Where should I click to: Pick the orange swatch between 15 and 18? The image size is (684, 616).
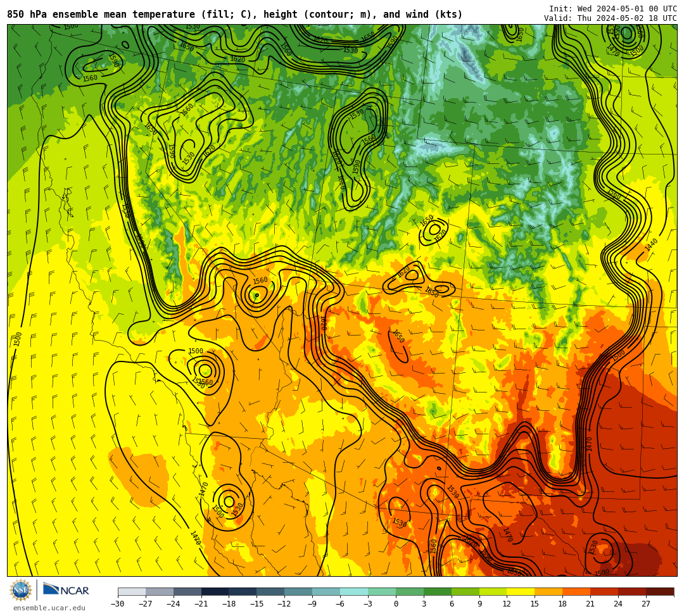(548, 591)
